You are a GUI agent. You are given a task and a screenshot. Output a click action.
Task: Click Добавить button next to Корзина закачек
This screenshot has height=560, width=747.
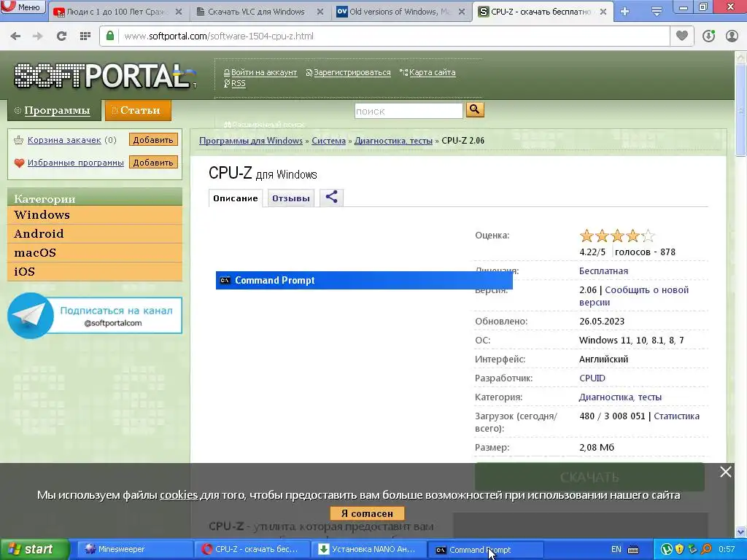click(153, 140)
